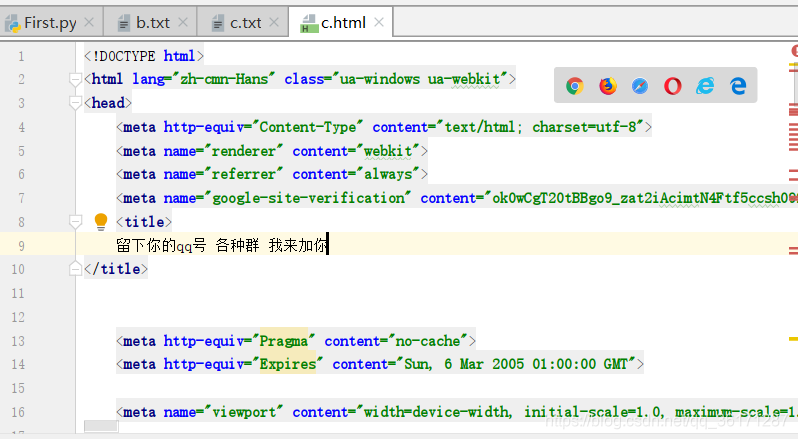Click the horizontal scrollbar thumb at bottom
Viewport: 798px width, 439px height.
click(x=101, y=426)
